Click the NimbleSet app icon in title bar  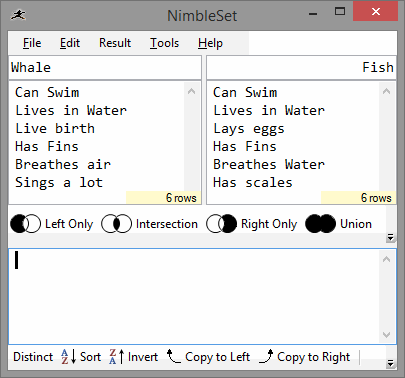[18, 15]
